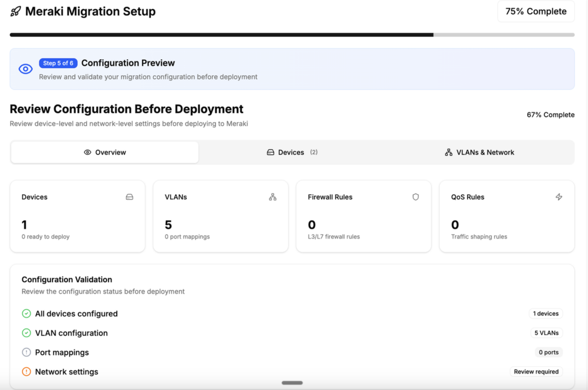Click the bottom drag handle bar
The height and width of the screenshot is (390, 588).
point(292,383)
